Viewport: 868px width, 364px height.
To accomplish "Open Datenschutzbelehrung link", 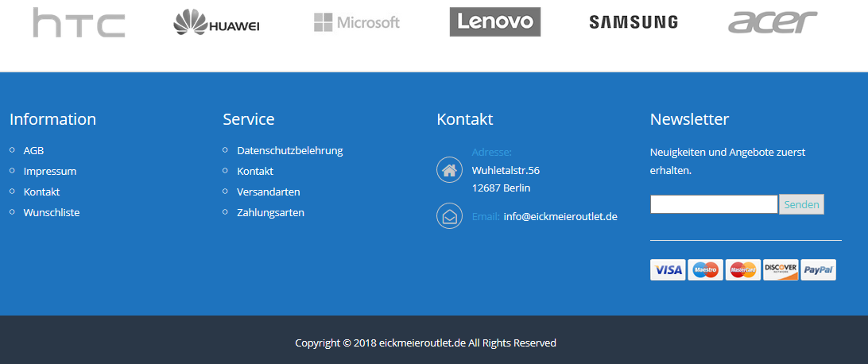I will tap(290, 150).
